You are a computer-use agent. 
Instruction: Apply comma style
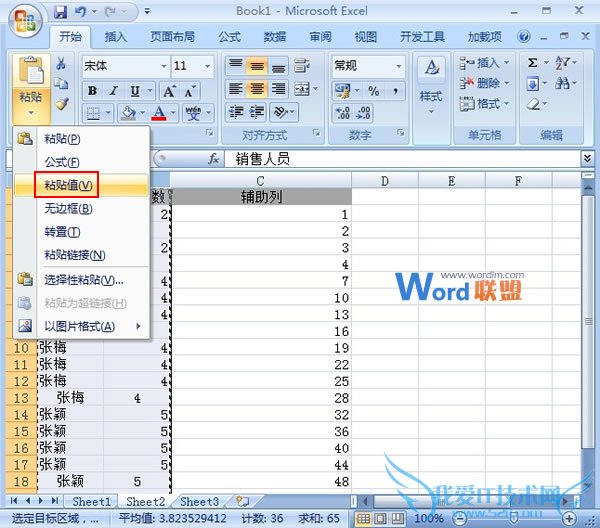click(x=395, y=91)
